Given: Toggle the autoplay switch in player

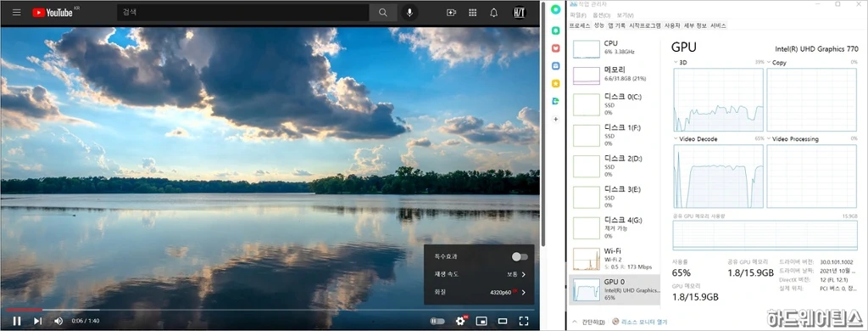Looking at the screenshot, I should (x=437, y=321).
